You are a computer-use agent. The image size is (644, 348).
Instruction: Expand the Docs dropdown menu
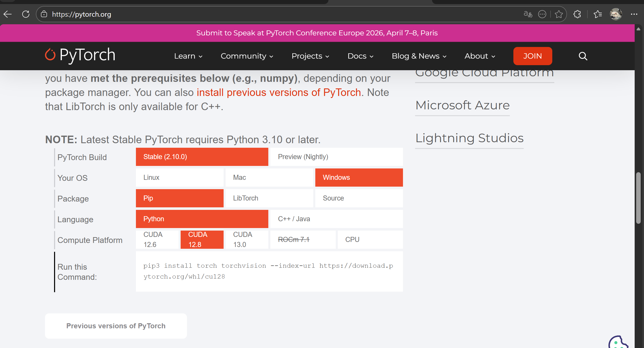pos(360,56)
